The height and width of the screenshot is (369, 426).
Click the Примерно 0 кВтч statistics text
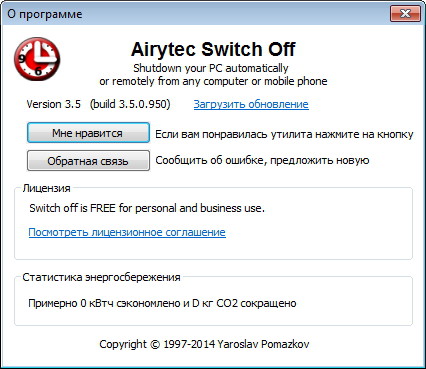point(162,303)
